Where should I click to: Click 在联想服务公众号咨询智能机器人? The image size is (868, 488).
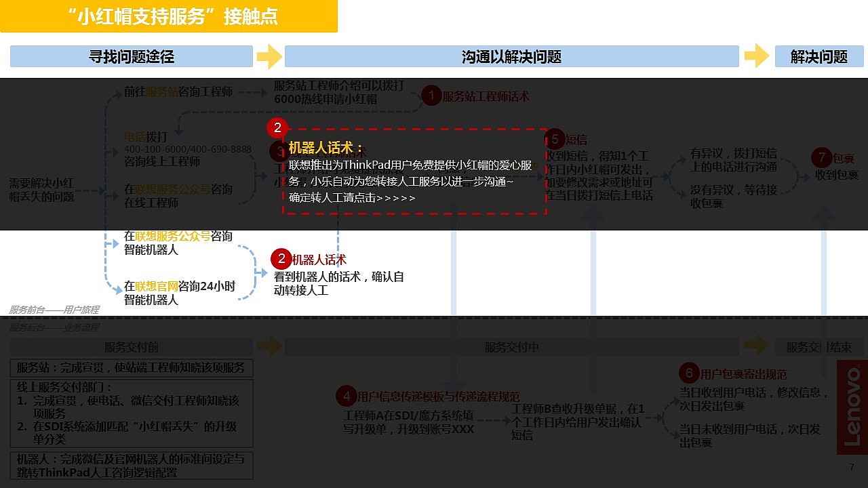pos(178,243)
